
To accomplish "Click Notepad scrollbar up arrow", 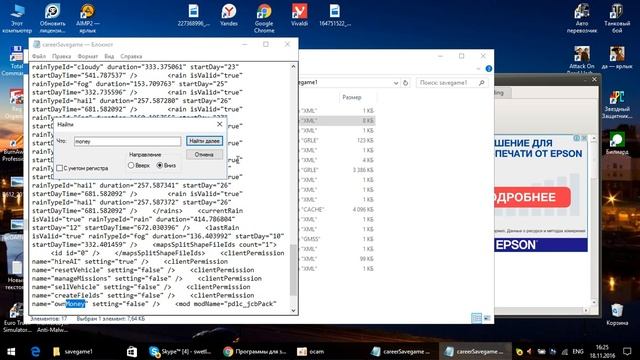I will [x=293, y=67].
